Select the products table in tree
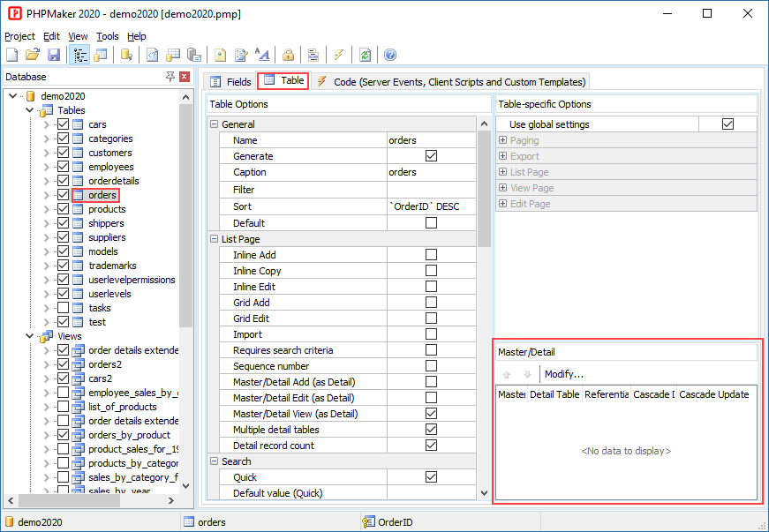This screenshot has width=769, height=532. (107, 209)
